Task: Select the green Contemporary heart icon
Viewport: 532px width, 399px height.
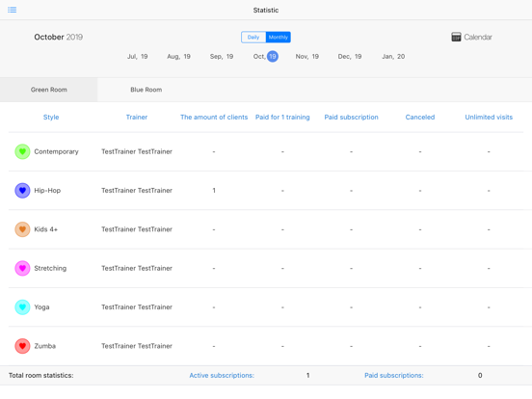Action: click(x=22, y=151)
